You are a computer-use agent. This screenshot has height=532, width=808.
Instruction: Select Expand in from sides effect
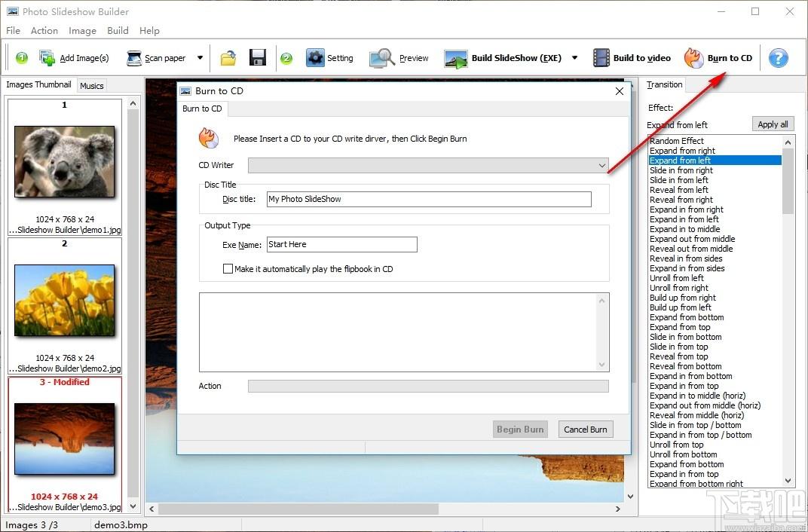[687, 268]
